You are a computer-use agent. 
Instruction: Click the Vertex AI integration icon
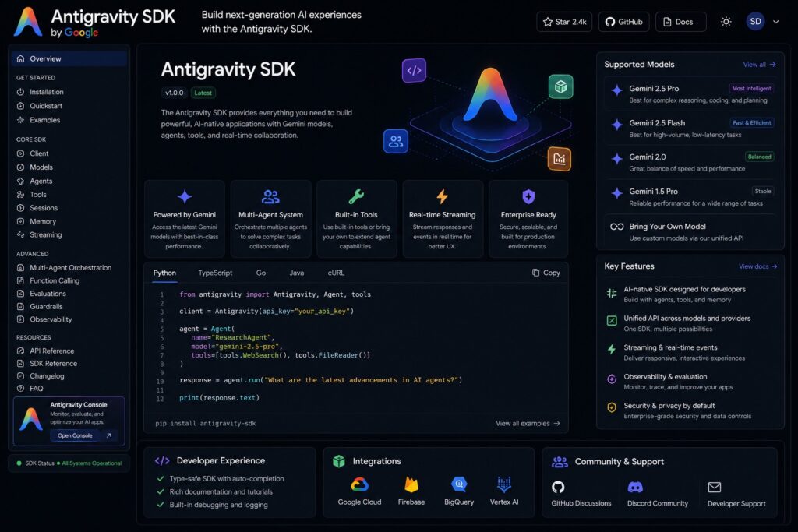pos(504,484)
